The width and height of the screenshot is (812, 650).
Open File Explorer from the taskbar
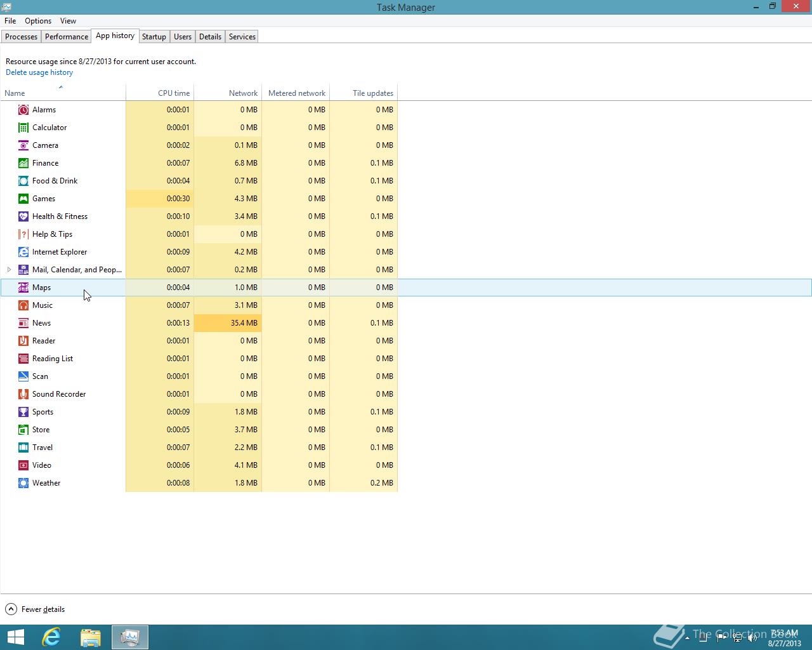pos(91,637)
